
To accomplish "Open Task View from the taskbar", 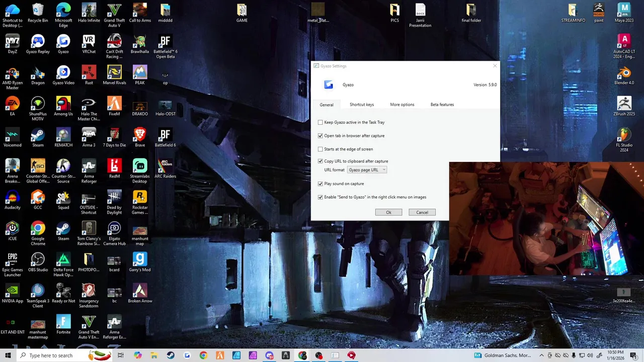I will [121, 355].
